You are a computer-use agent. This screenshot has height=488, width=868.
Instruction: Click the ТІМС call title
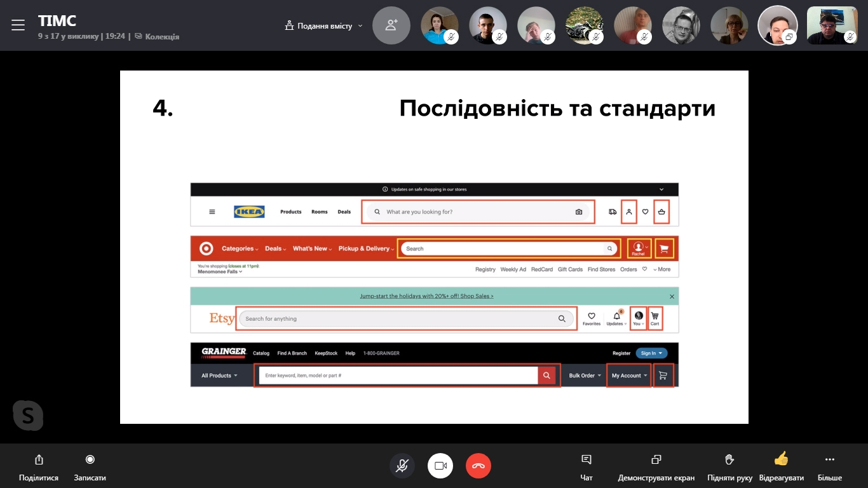coord(57,21)
